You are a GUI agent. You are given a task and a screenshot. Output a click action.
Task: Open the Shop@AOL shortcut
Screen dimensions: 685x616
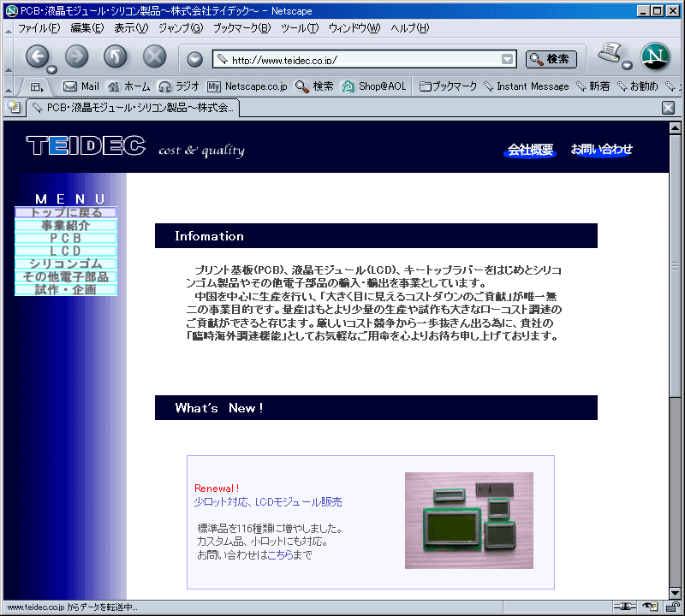(x=374, y=86)
